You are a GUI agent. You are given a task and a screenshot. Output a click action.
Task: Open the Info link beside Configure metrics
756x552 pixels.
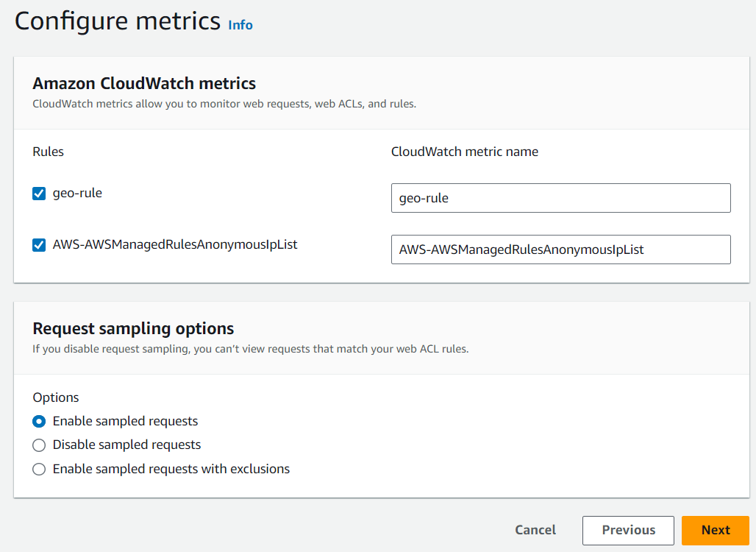point(240,25)
